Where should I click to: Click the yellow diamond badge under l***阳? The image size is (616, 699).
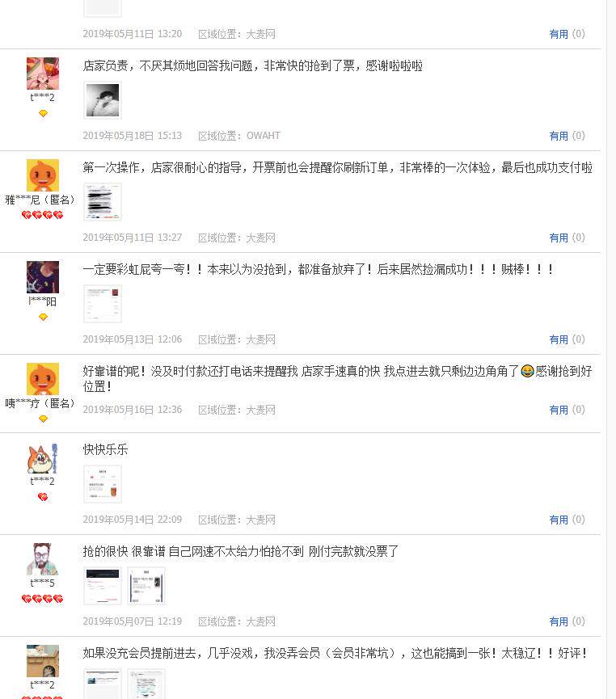click(x=43, y=317)
